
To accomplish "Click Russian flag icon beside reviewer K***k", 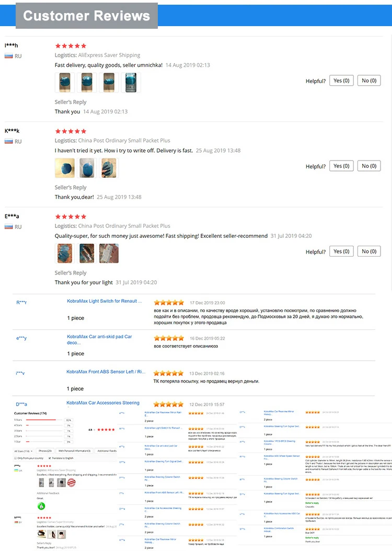I will point(8,141).
